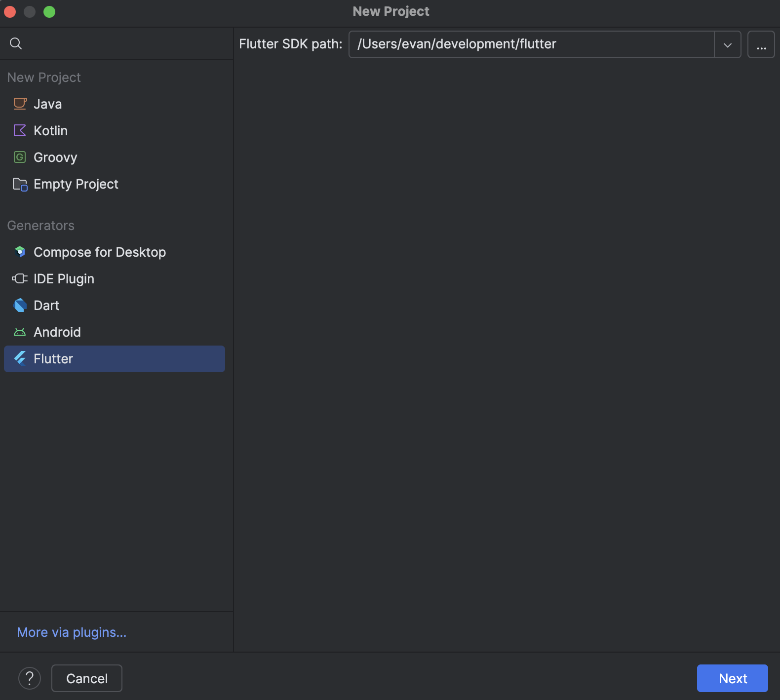Close window with red button
The image size is (780, 700).
click(10, 11)
